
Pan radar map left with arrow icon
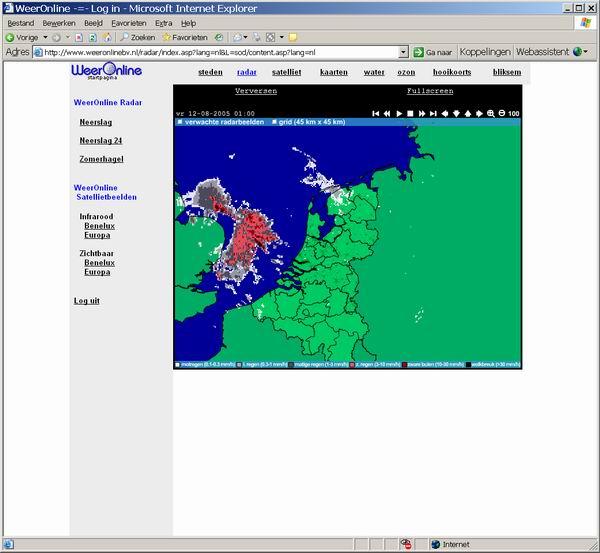[x=445, y=113]
